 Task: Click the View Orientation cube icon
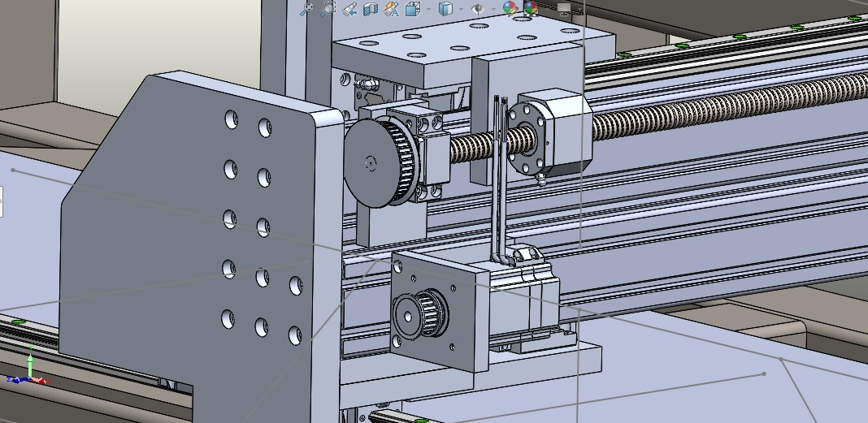[x=412, y=9]
